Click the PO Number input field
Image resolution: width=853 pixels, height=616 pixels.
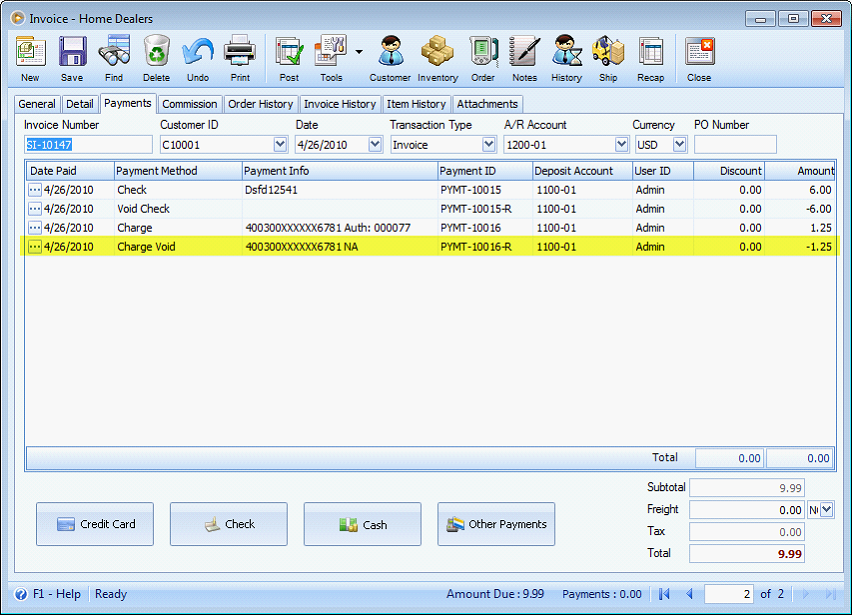click(x=735, y=145)
